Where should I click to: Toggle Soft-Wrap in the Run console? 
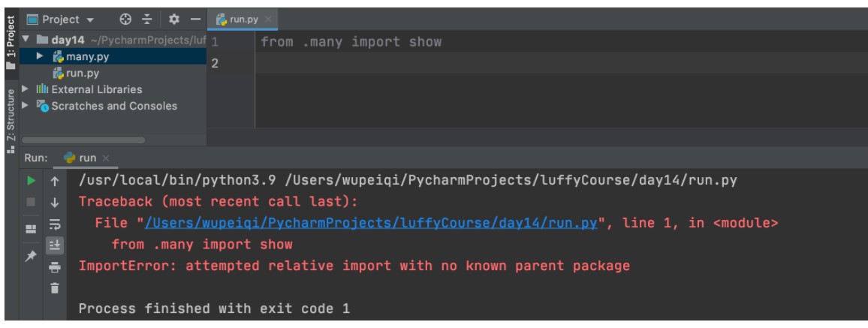point(55,224)
